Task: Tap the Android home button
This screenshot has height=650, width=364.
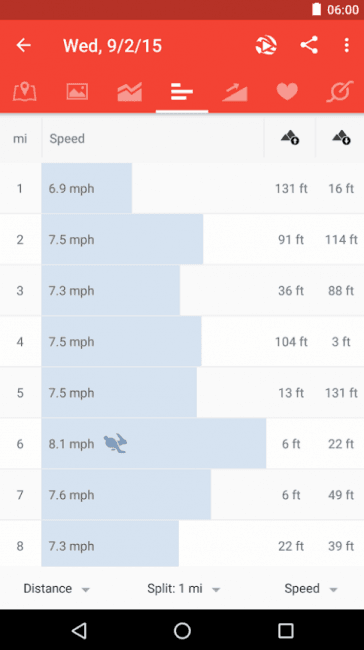Action: 182,631
